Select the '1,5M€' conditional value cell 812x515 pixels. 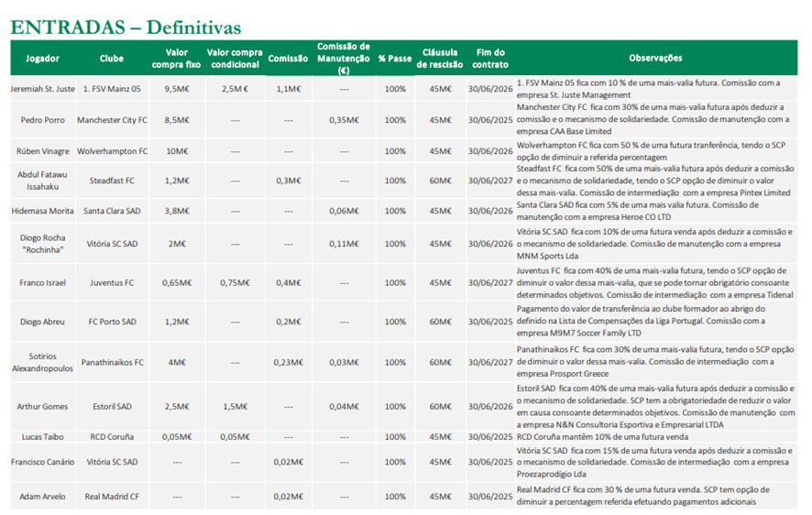(236, 407)
